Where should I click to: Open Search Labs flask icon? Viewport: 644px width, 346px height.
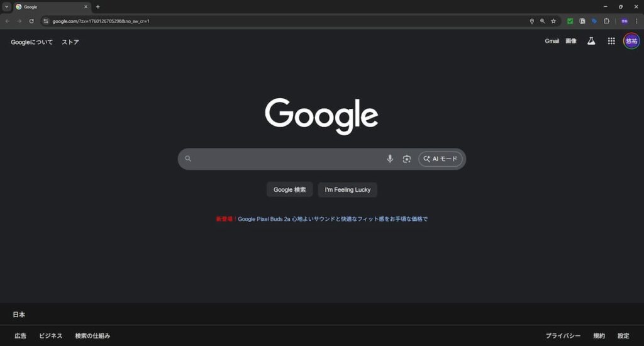pos(591,41)
